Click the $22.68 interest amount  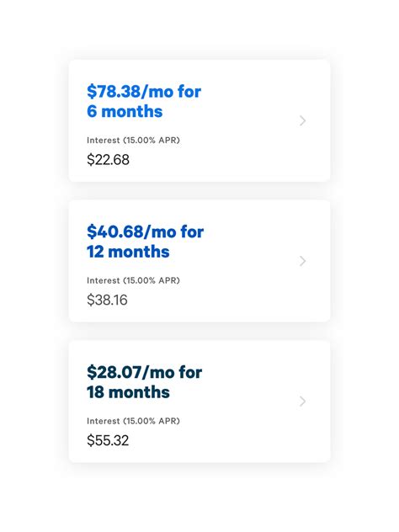coord(108,160)
